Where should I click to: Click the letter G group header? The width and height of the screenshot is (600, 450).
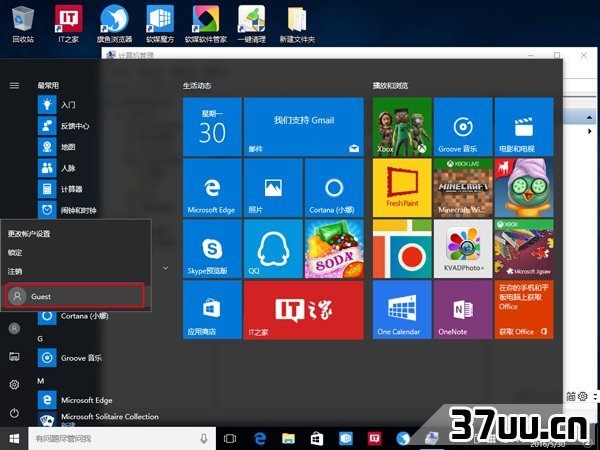(40, 339)
